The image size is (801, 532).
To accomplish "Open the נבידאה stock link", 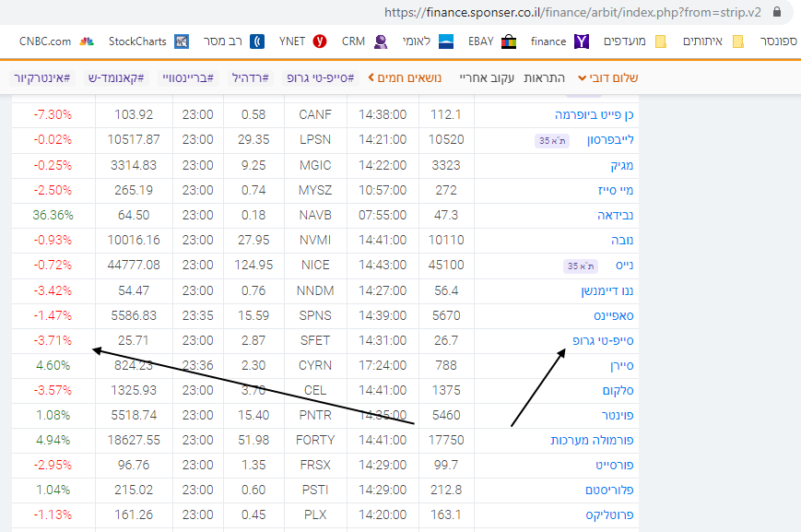I will click(616, 215).
